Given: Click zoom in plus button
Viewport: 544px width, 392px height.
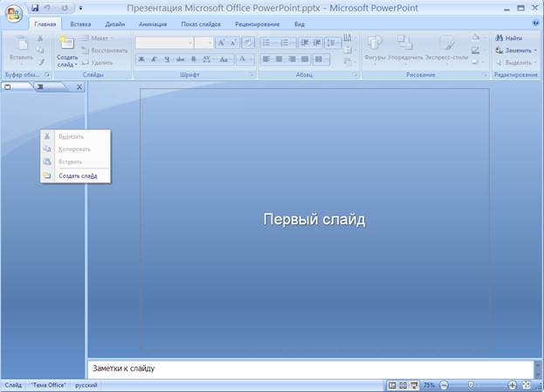Looking at the screenshot, I should (x=512, y=384).
